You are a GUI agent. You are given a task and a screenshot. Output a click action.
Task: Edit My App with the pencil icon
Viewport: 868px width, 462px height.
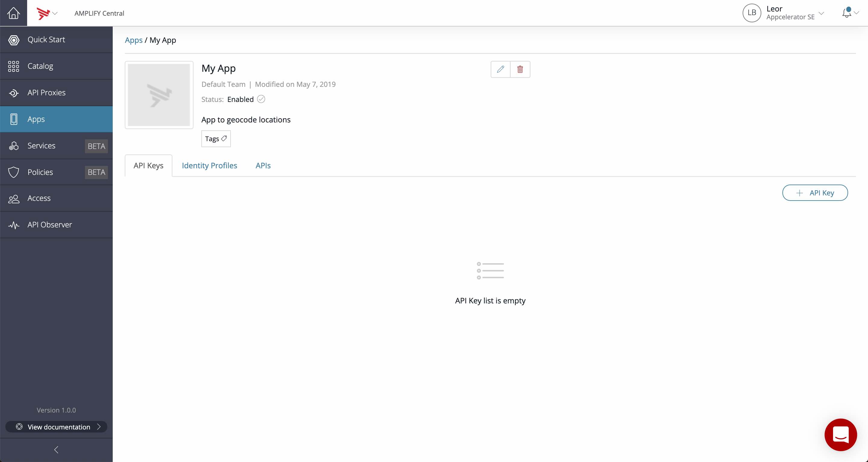[500, 69]
